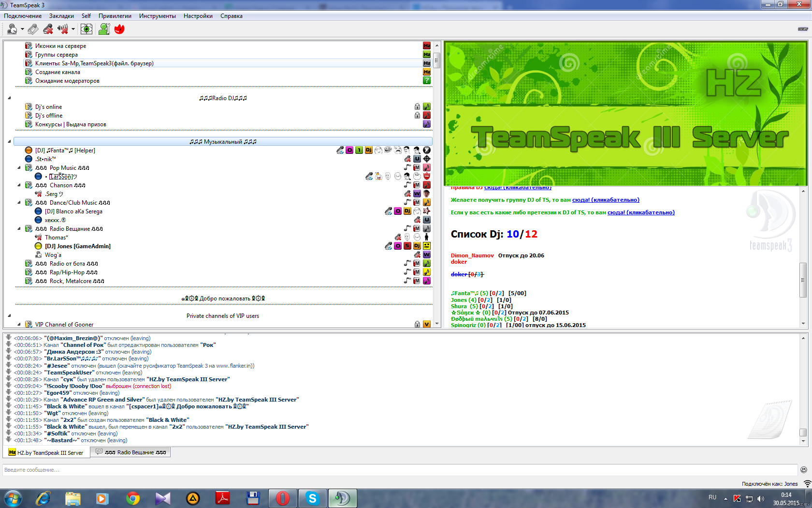Click the green question icon of Ожидание модераторов

coord(427,81)
